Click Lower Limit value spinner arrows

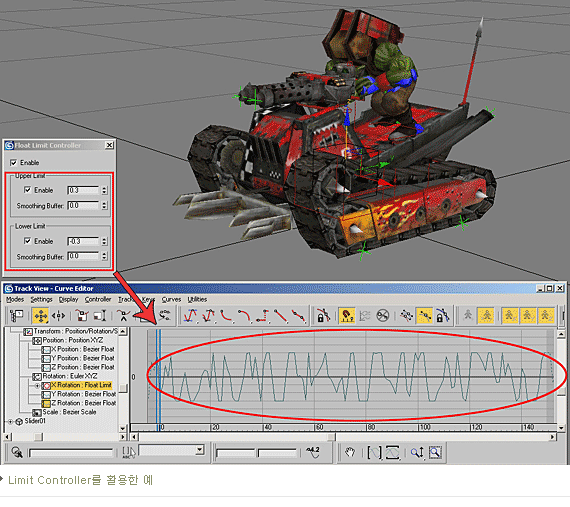[105, 241]
